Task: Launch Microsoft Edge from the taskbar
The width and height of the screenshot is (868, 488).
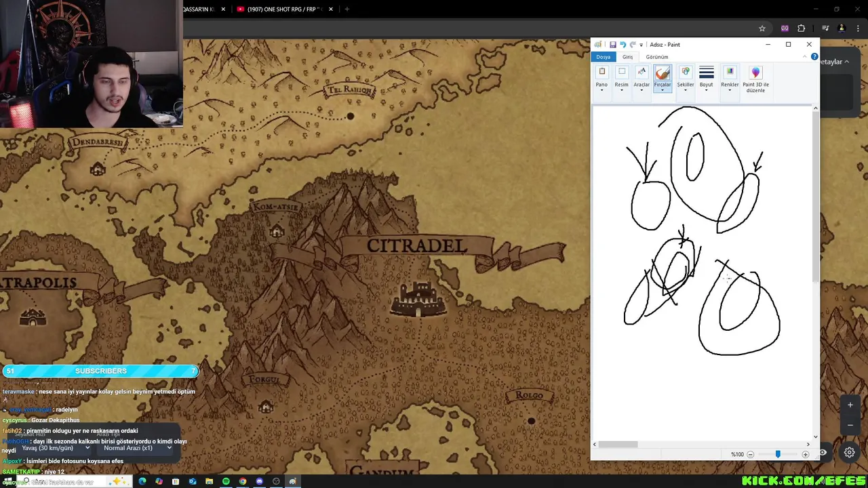Action: click(142, 481)
